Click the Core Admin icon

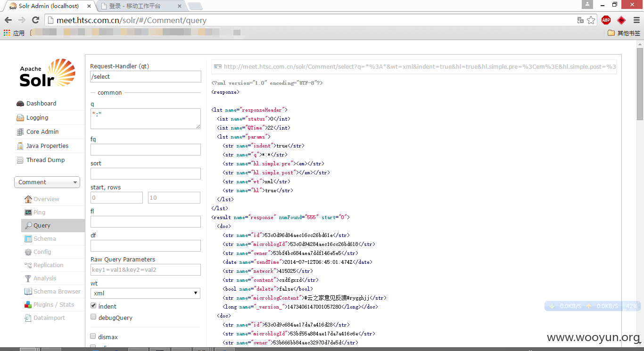point(20,132)
